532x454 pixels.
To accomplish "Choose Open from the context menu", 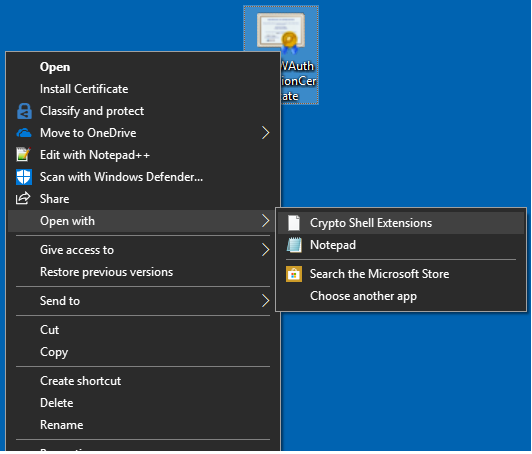I will tap(143, 67).
